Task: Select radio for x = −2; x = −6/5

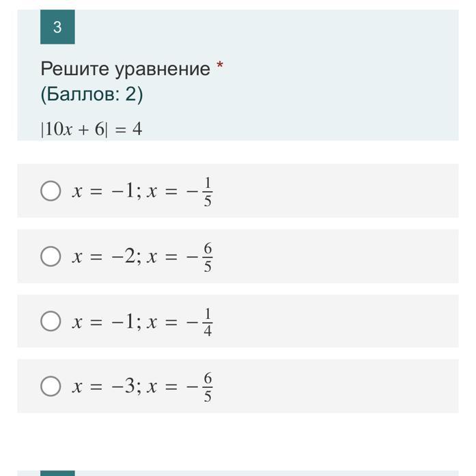Action: coord(51,256)
